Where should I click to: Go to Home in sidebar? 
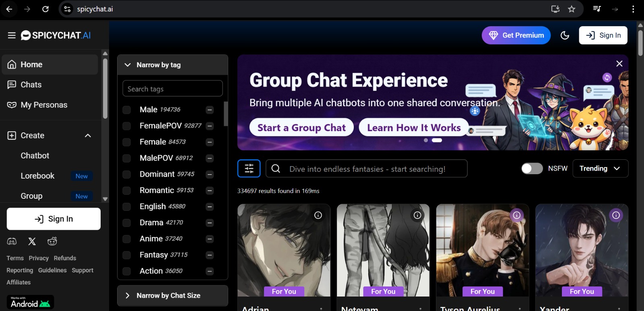click(x=50, y=64)
